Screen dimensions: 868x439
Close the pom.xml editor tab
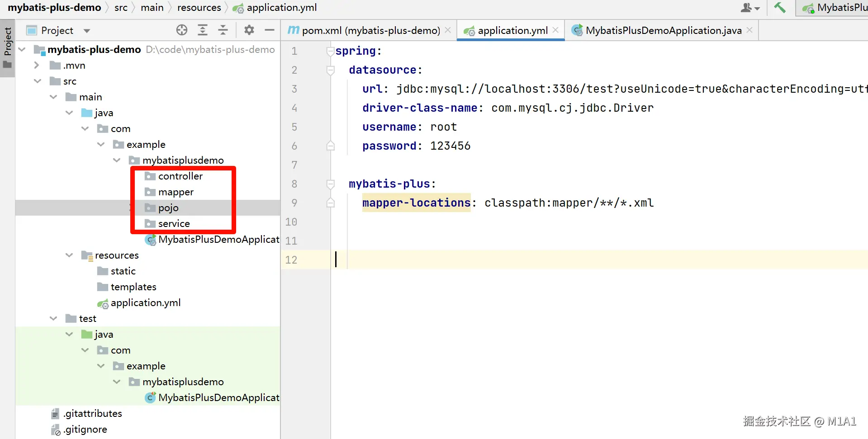448,30
